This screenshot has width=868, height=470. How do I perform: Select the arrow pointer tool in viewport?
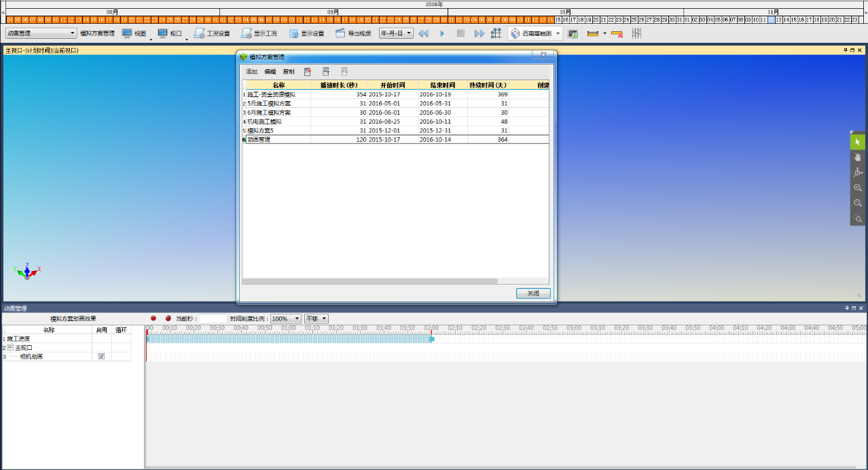pyautogui.click(x=858, y=142)
